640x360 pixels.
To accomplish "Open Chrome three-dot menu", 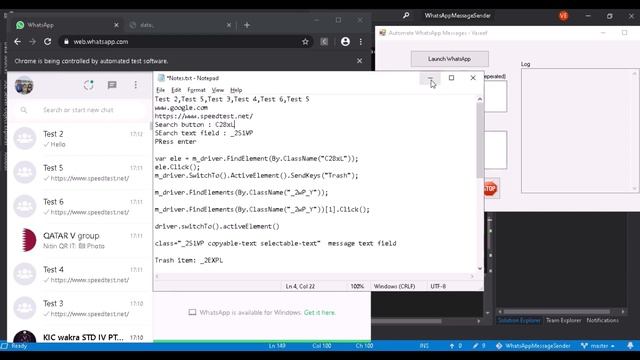I will (x=361, y=42).
